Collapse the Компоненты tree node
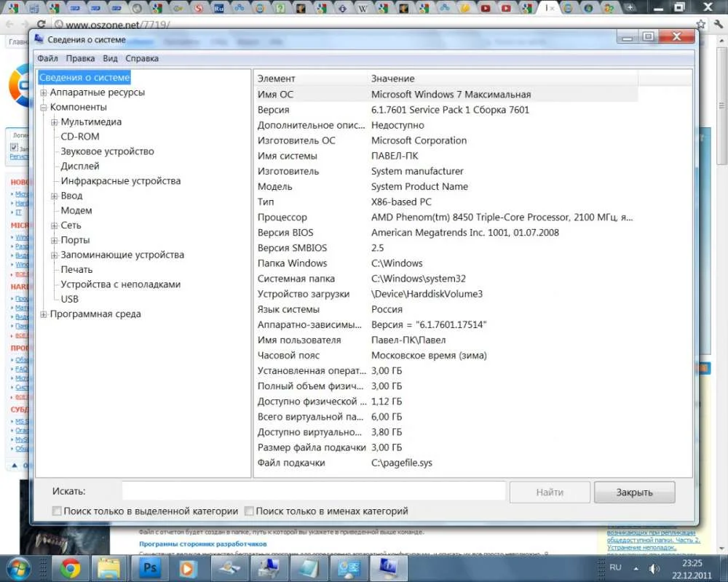728x582 pixels. click(x=43, y=107)
